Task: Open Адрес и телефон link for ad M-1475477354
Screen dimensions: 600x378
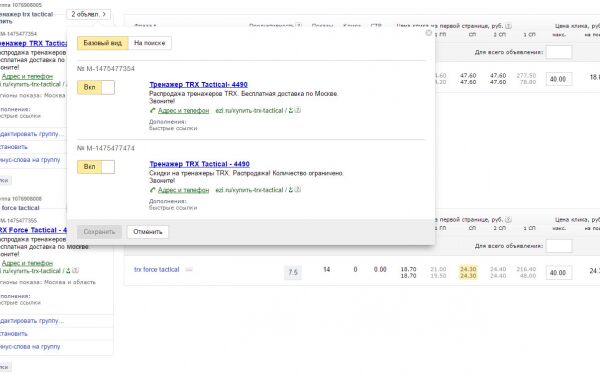Action: (183, 111)
